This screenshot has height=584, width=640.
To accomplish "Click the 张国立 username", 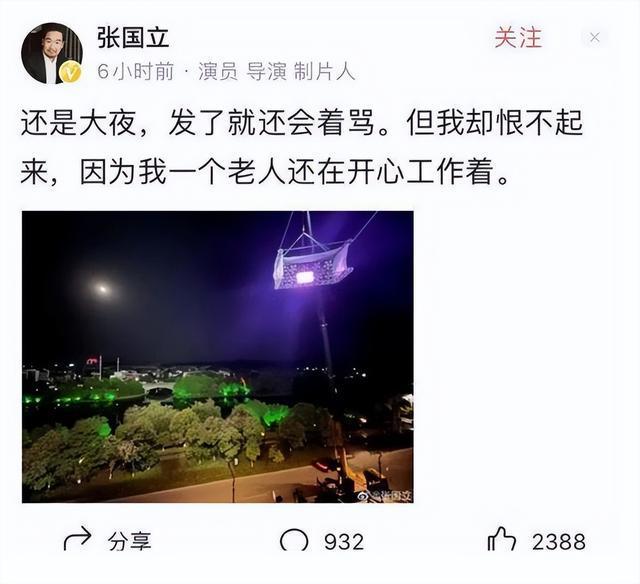I will (133, 38).
